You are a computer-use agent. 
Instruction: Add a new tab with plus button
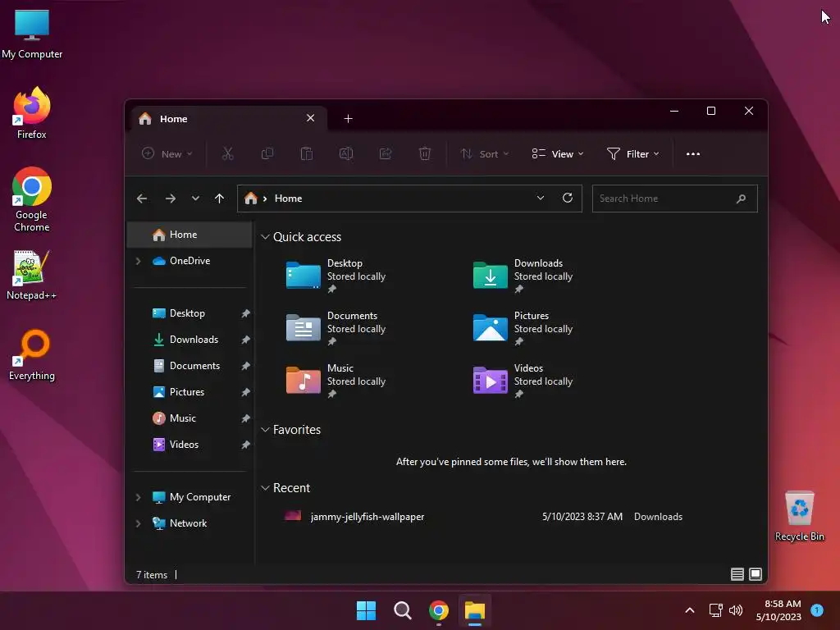coord(348,118)
